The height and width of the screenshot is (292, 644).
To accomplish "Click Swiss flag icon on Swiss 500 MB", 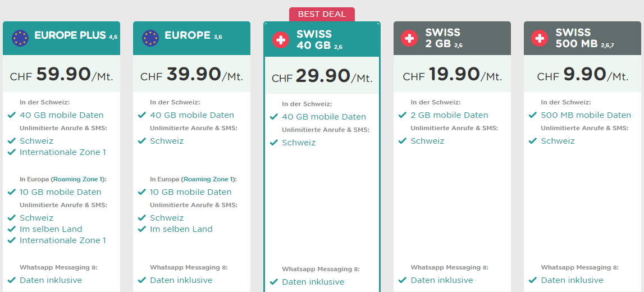I will click(x=540, y=38).
